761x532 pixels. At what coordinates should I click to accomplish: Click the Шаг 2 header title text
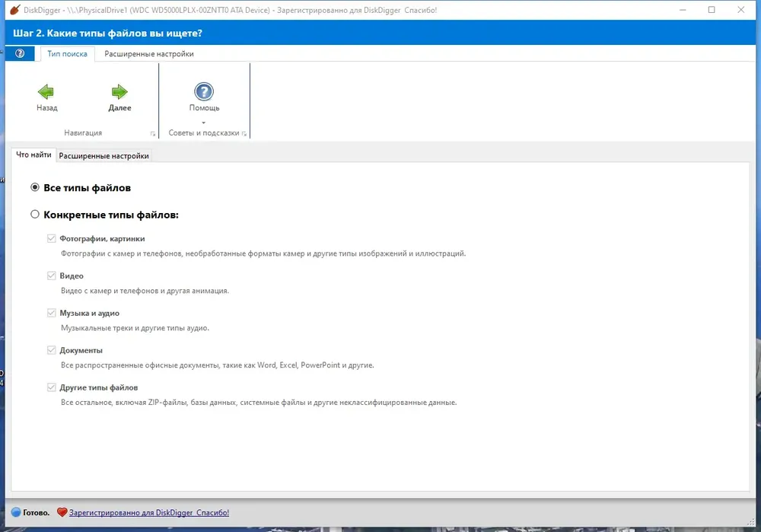[108, 33]
